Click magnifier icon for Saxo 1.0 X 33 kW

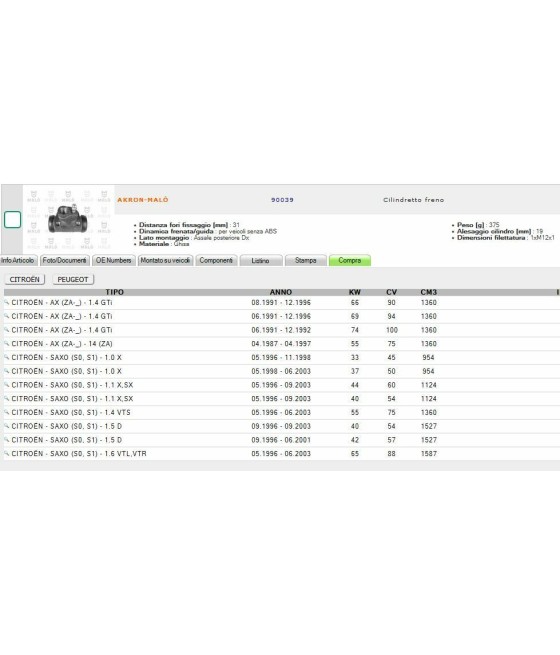pyautogui.click(x=7, y=357)
